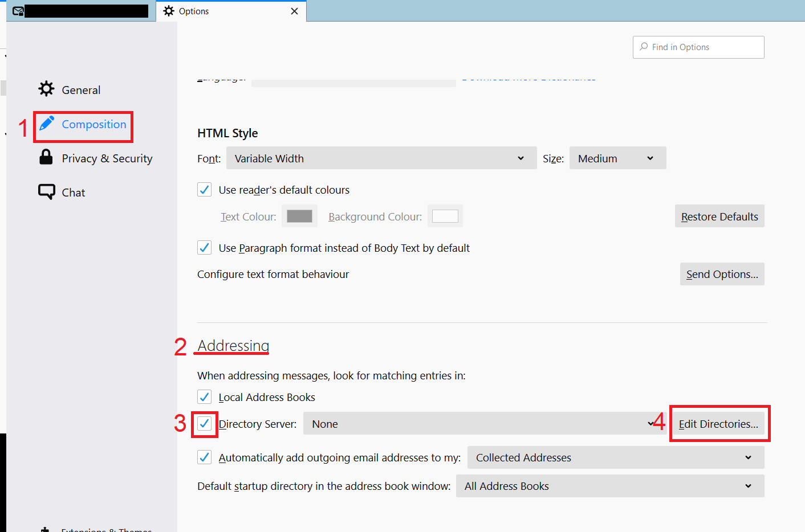Pick the grey Text Colour swatch
Image resolution: width=805 pixels, height=532 pixels.
[299, 216]
